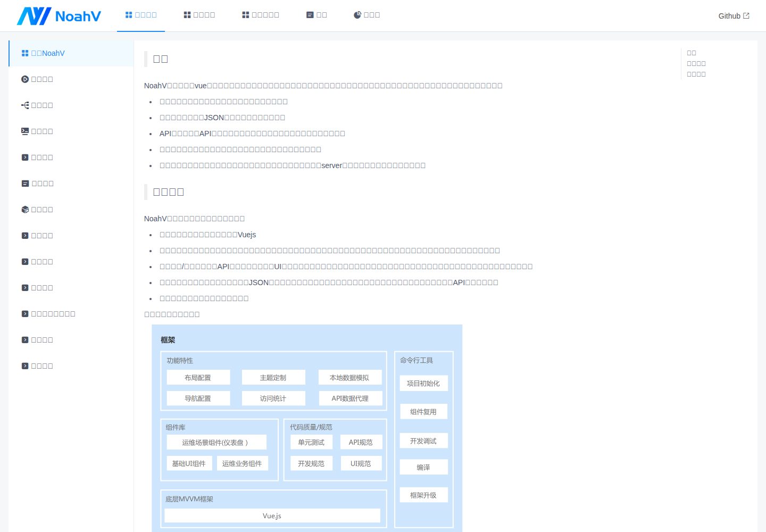Click the note card icon in the sidebar
The image size is (766, 532).
[25, 184]
